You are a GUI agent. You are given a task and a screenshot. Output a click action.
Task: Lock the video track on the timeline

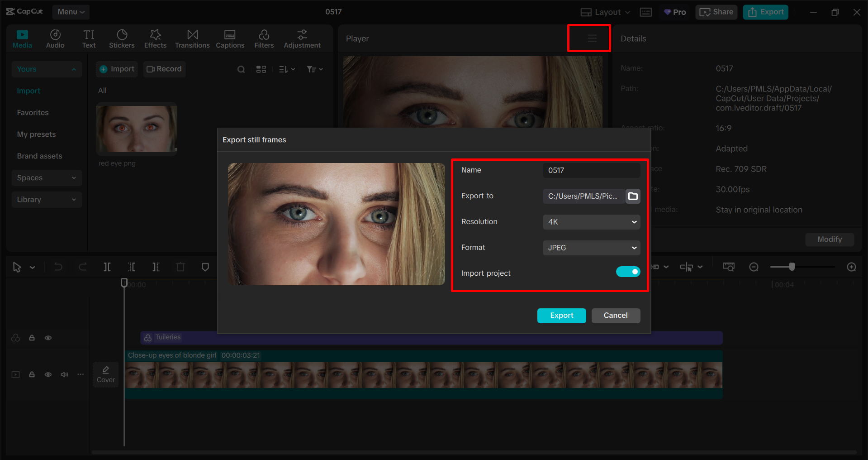coord(32,374)
